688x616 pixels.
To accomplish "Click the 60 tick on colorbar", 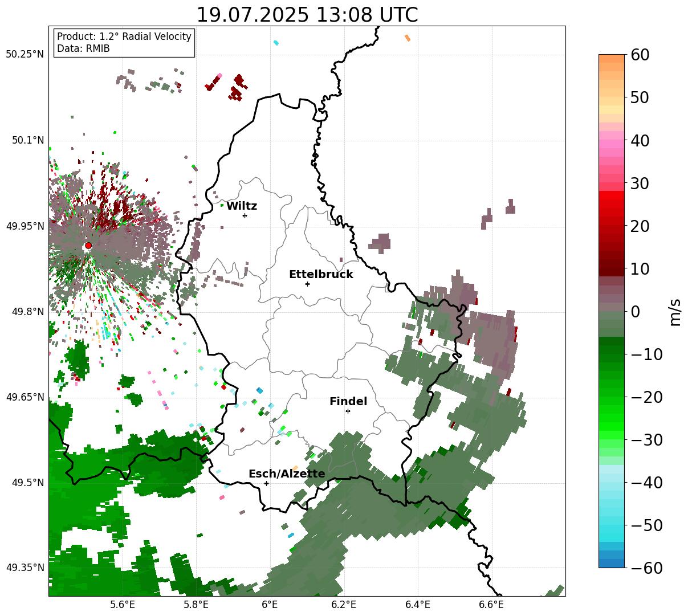I will coord(640,55).
